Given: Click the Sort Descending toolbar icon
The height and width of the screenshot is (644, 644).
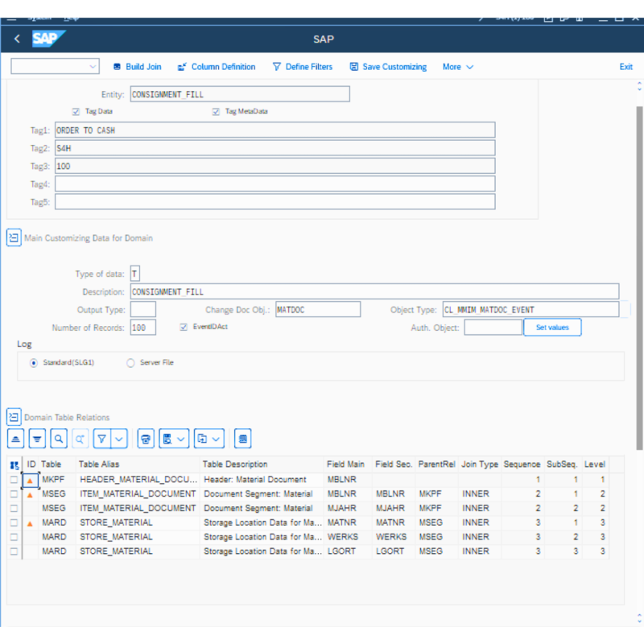Looking at the screenshot, I should pyautogui.click(x=37, y=439).
